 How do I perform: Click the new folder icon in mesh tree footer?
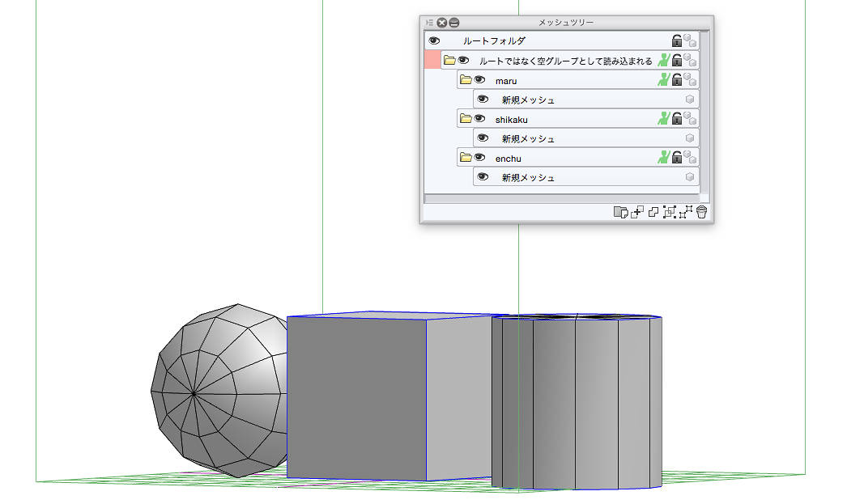pyautogui.click(x=620, y=212)
